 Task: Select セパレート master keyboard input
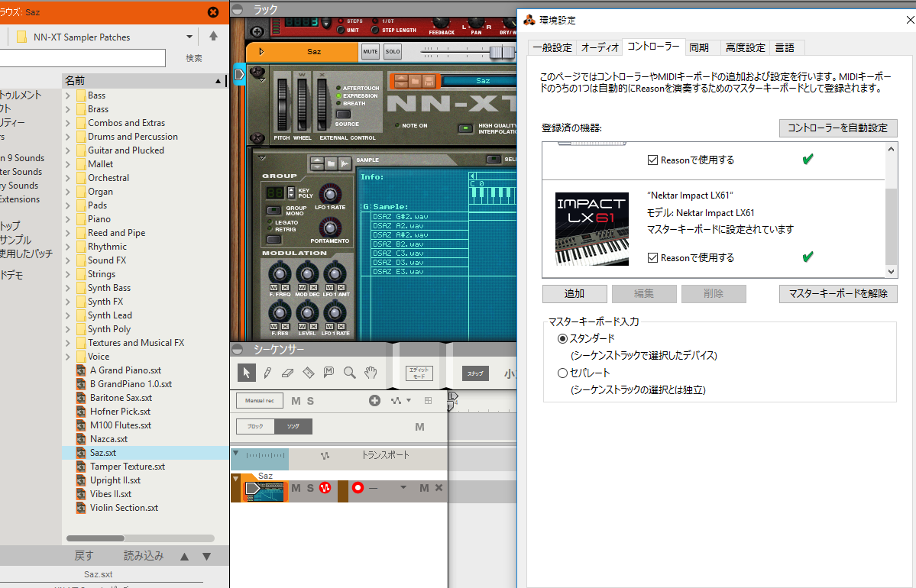[562, 373]
